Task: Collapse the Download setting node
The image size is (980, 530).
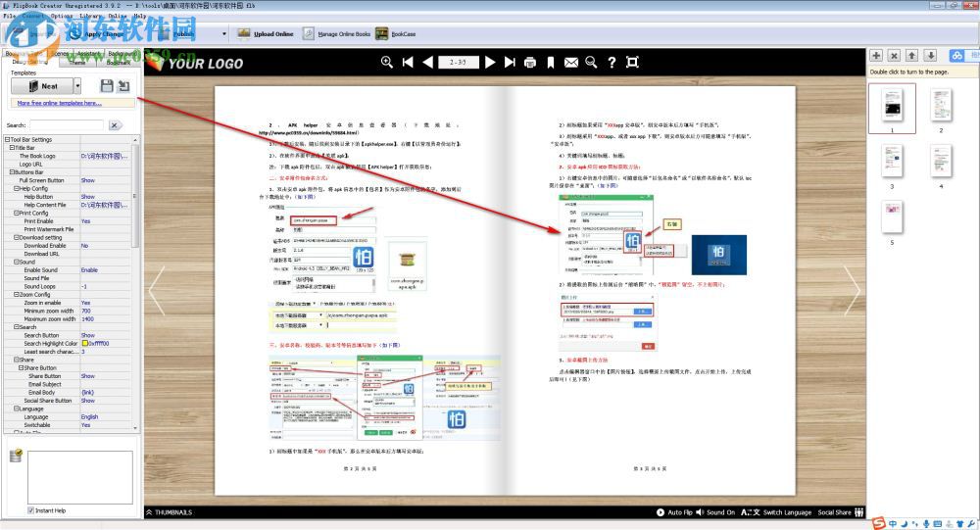Action: (17, 237)
